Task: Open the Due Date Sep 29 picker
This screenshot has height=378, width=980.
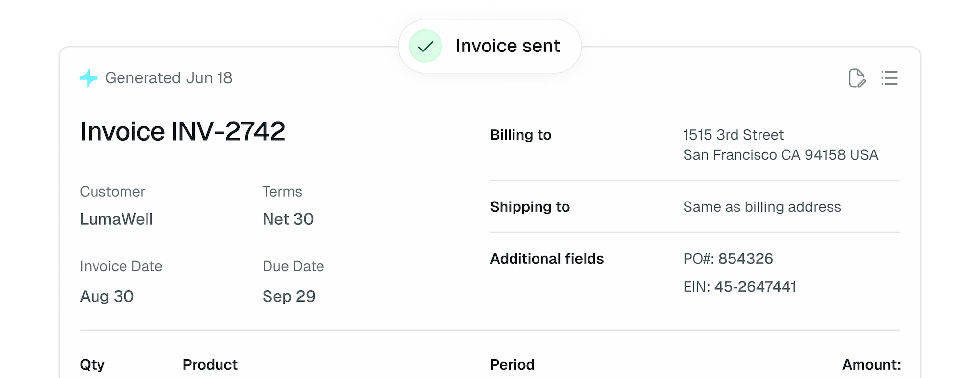Action: pos(289,296)
